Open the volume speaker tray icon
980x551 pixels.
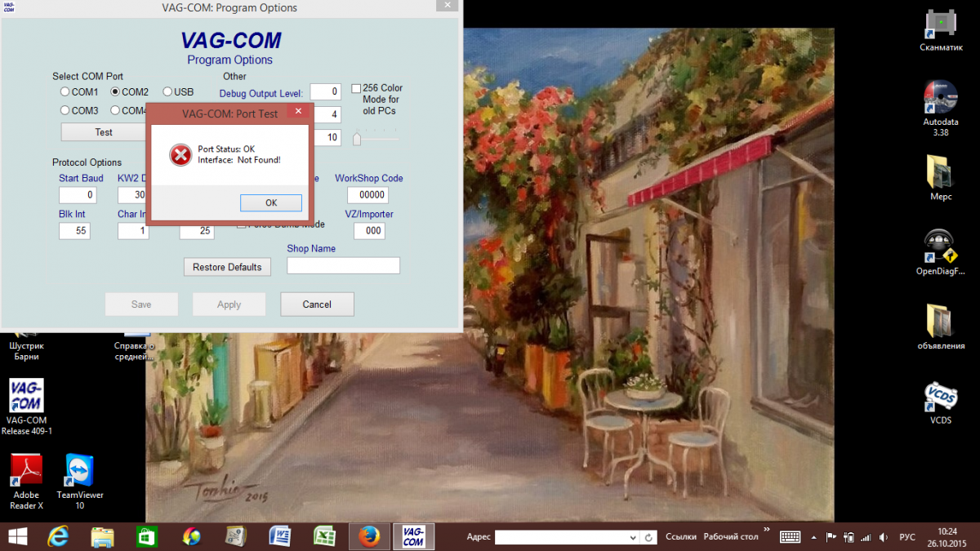click(884, 537)
